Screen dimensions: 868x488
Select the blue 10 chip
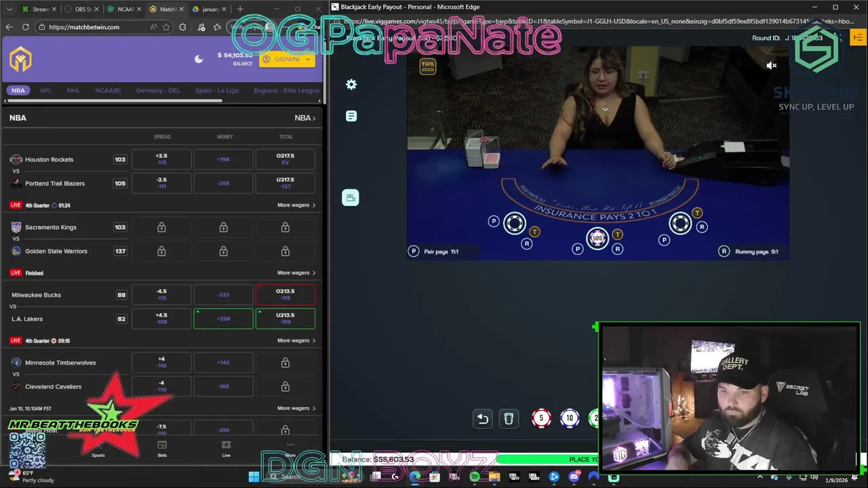point(570,418)
